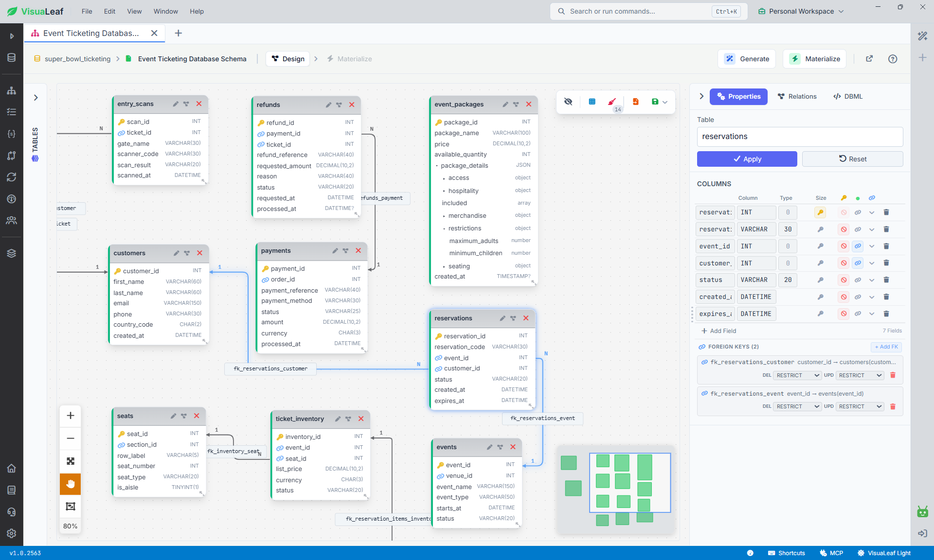Click the fit-to-screen icon above the hand tool

[x=71, y=461]
